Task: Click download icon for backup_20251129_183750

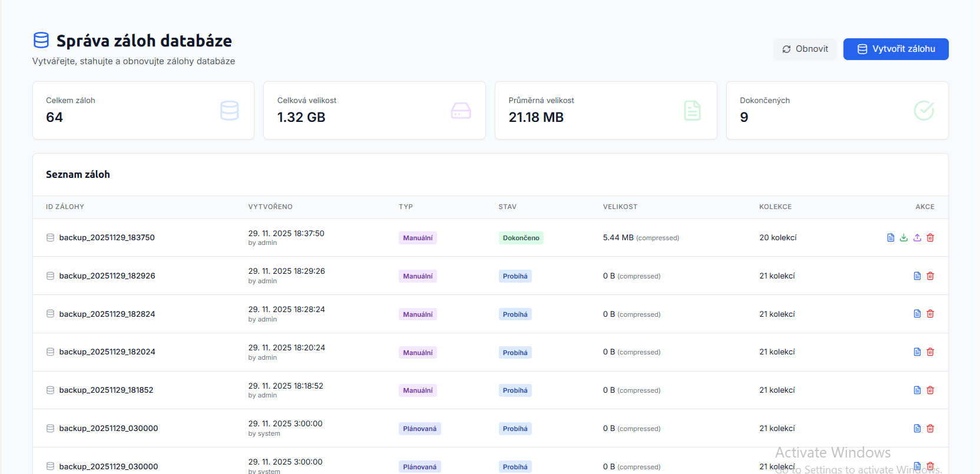Action: (x=903, y=238)
